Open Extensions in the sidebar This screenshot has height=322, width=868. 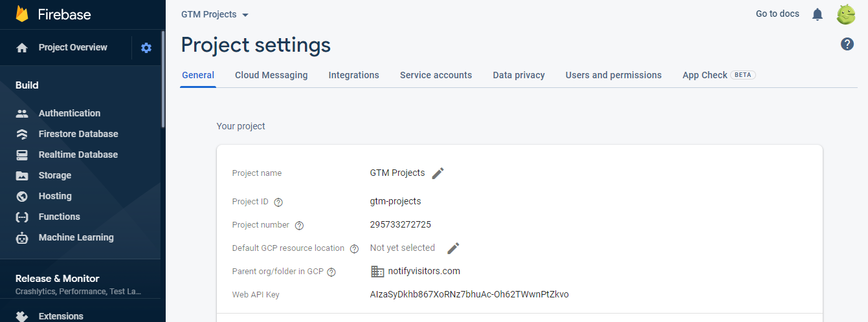(61, 316)
